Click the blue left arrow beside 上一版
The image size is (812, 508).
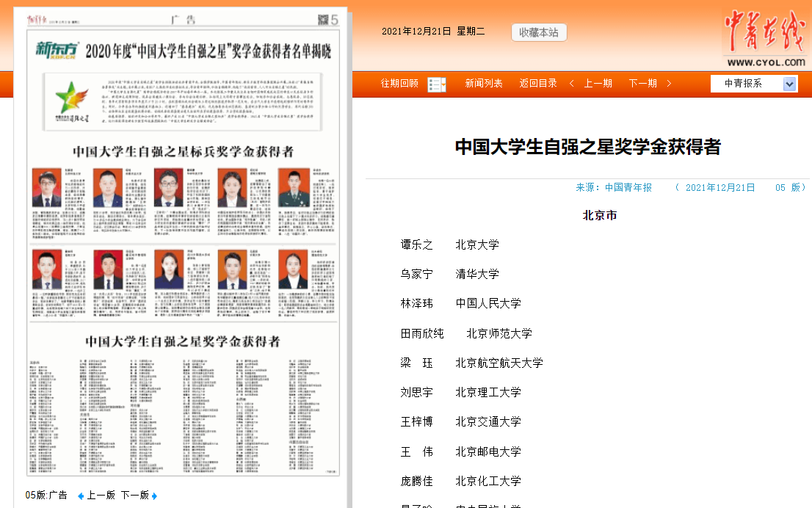coord(81,496)
